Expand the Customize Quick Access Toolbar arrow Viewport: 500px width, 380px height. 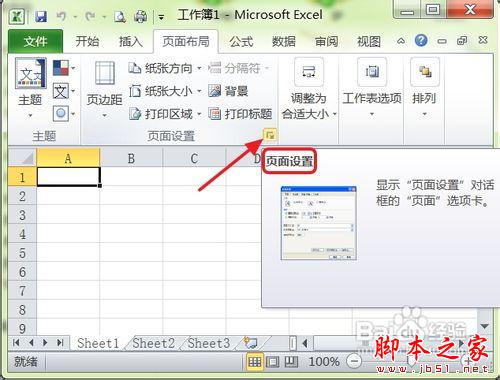pos(161,17)
